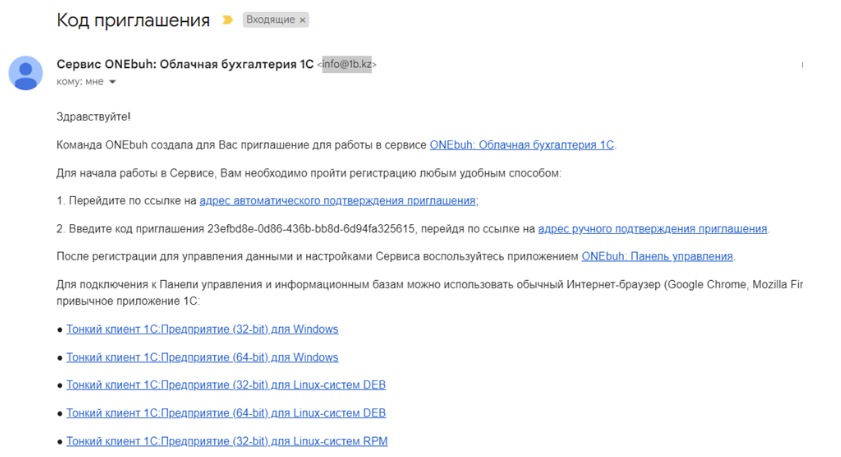Click the Входящие label chip
The width and height of the screenshot is (841, 457).
pyautogui.click(x=275, y=20)
